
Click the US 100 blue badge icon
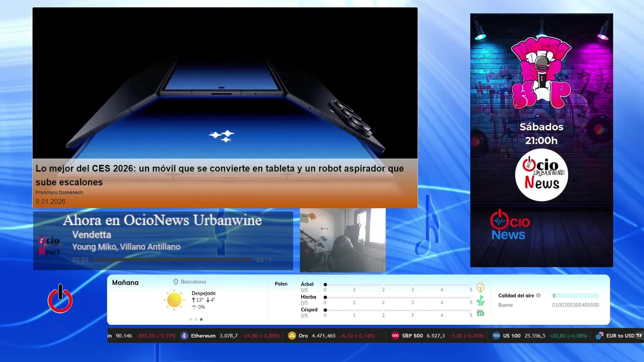click(x=496, y=336)
